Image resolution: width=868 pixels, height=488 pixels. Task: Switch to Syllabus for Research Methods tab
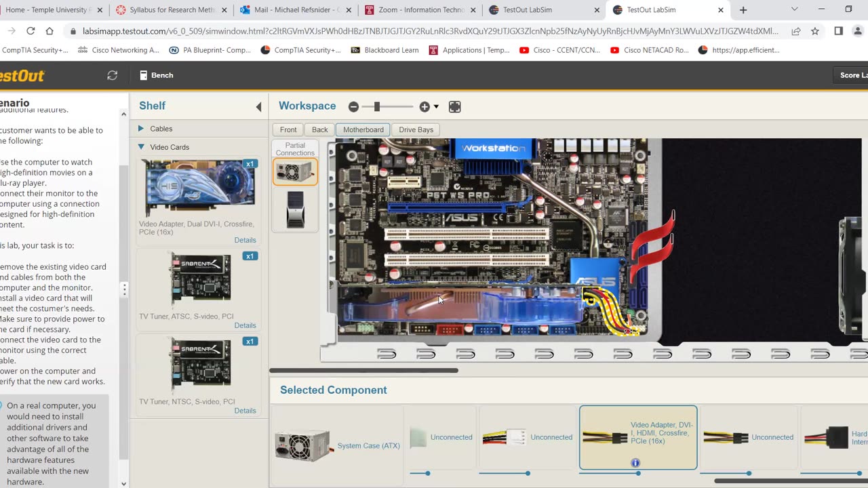click(x=172, y=10)
